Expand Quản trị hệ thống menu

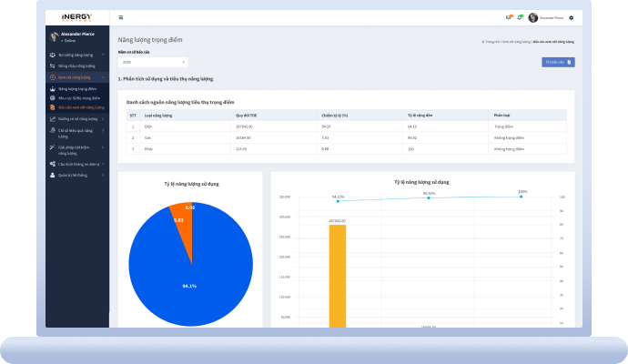coord(76,175)
